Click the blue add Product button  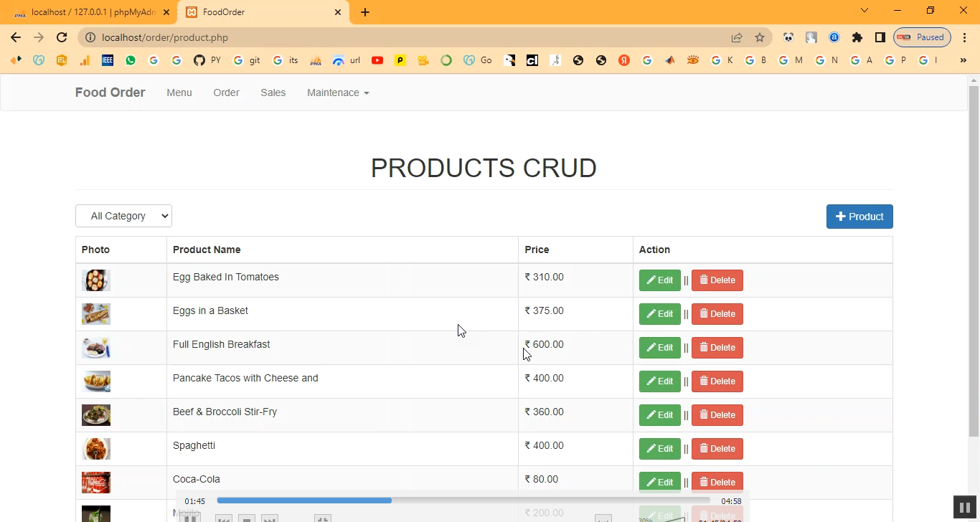tap(859, 217)
